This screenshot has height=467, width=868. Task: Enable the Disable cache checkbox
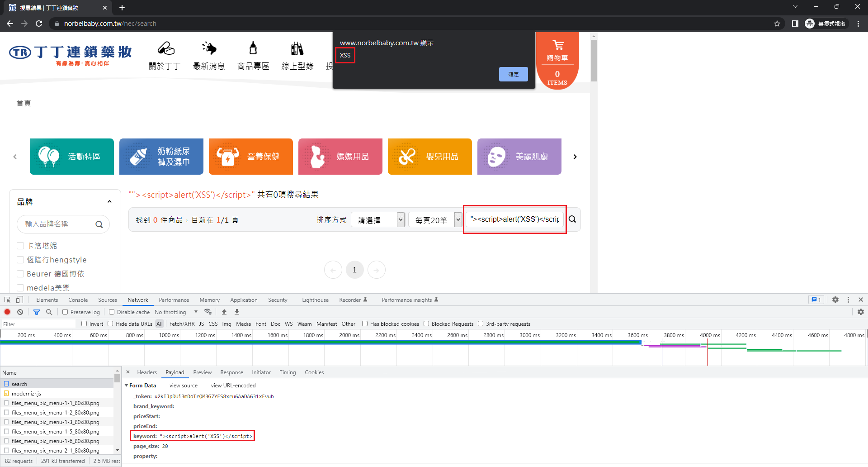tap(112, 312)
